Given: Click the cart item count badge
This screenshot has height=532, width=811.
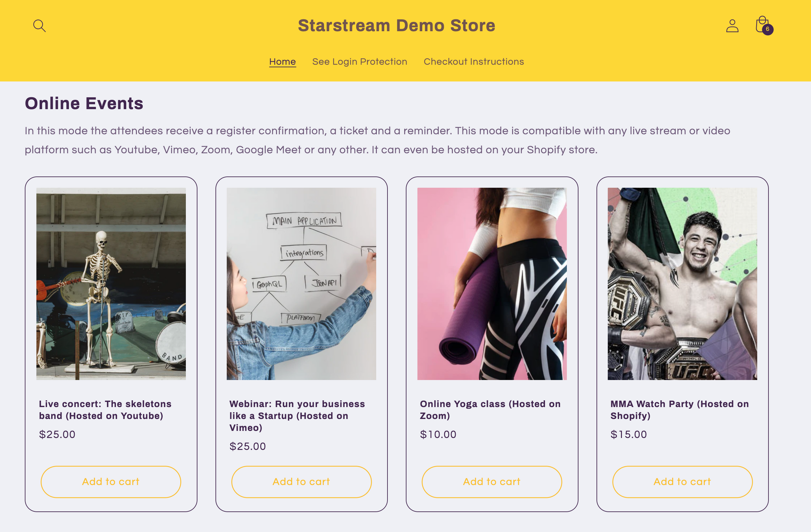Looking at the screenshot, I should coord(767,29).
